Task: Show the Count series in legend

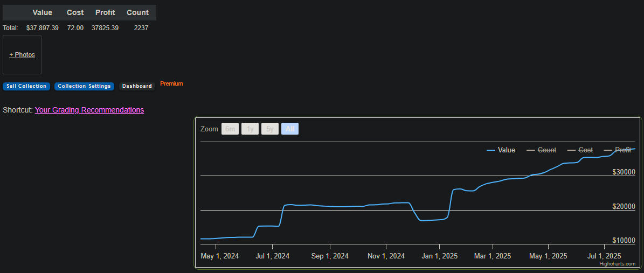Action: [x=541, y=150]
